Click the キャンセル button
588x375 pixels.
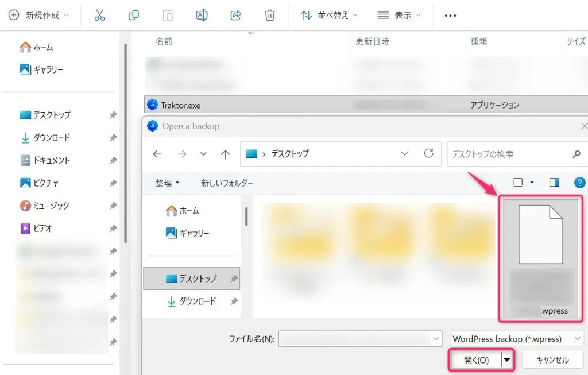point(552,360)
